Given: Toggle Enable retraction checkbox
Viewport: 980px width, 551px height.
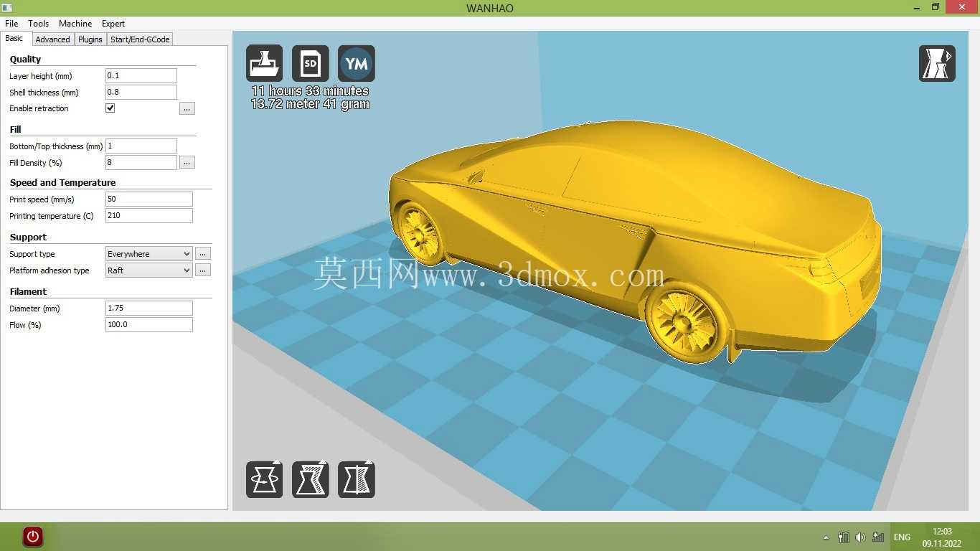Looking at the screenshot, I should pyautogui.click(x=110, y=108).
